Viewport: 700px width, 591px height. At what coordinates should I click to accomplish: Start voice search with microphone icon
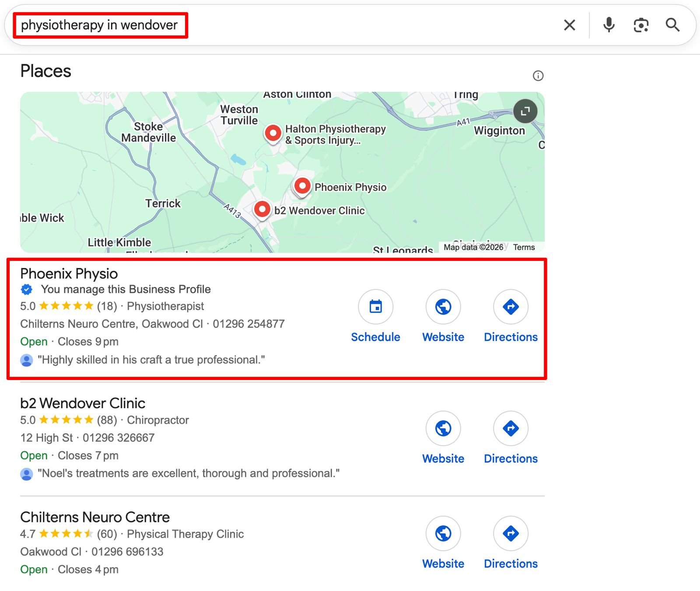609,25
